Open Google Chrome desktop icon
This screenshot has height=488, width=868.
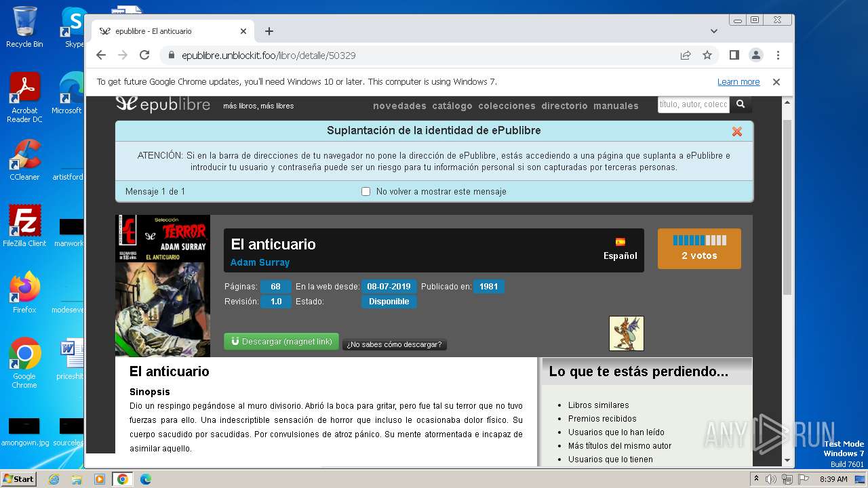coord(24,363)
